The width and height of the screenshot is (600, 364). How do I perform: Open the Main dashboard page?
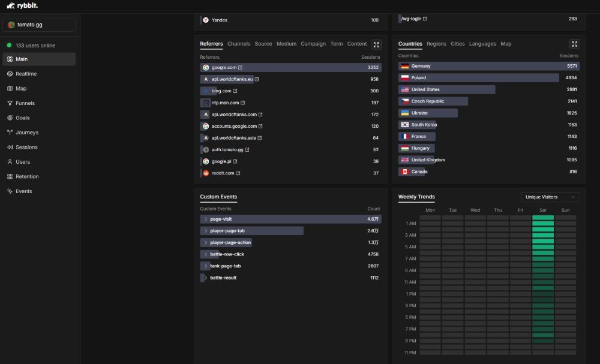(x=39, y=59)
